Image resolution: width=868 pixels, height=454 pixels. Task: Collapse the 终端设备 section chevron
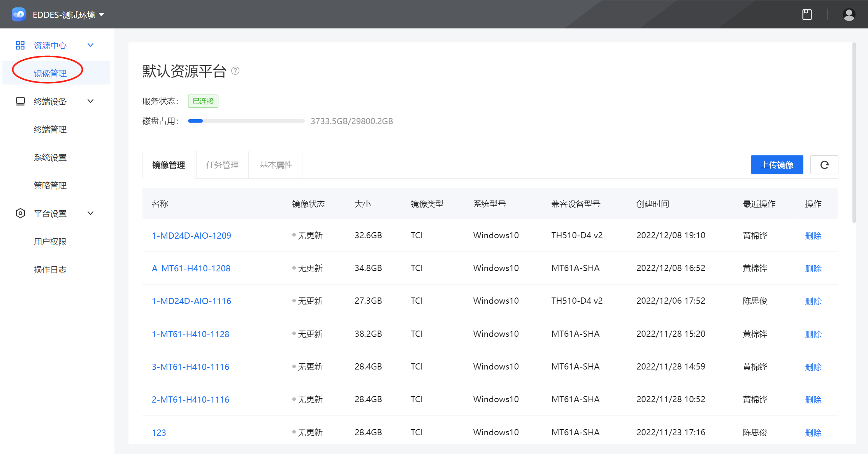tap(91, 101)
